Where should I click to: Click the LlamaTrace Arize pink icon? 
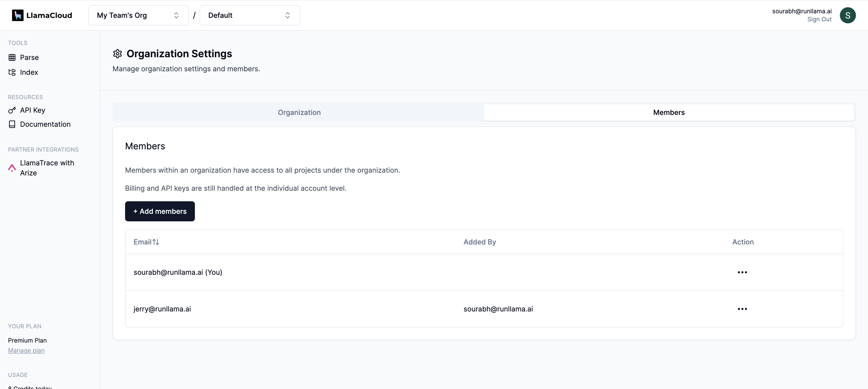[x=12, y=168]
